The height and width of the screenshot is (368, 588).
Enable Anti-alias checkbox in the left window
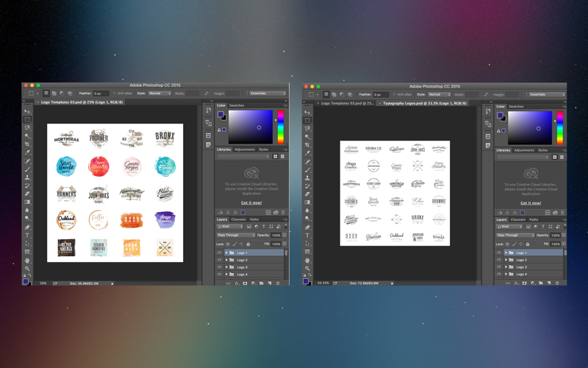click(115, 93)
